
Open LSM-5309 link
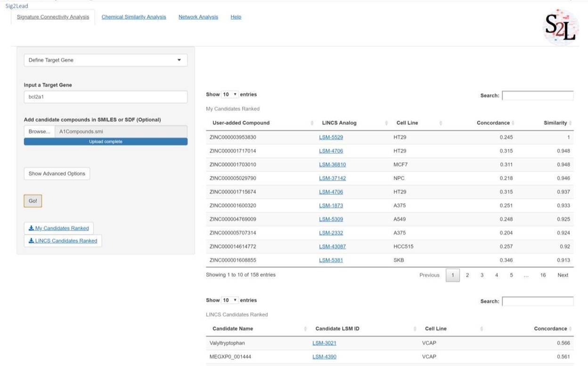point(331,219)
